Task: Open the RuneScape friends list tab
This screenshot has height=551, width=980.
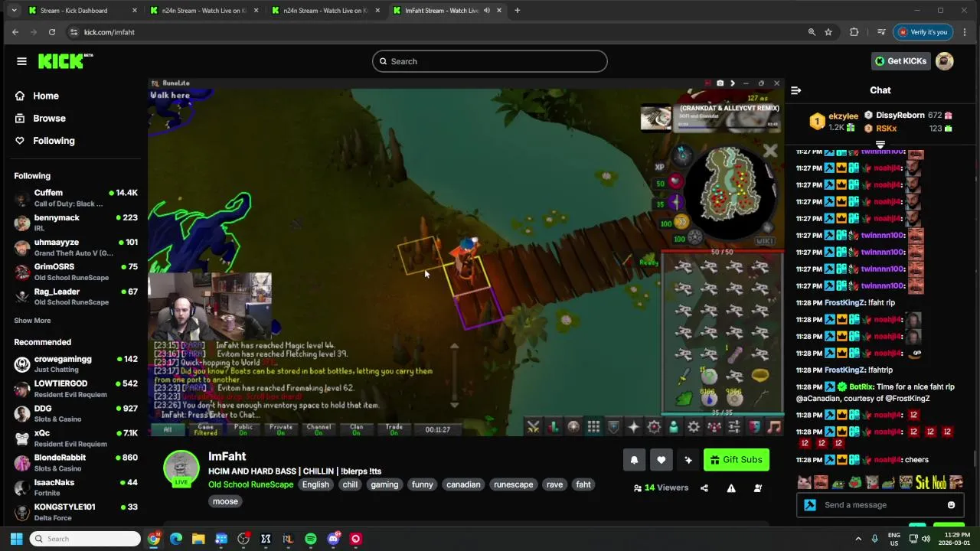Action: tap(674, 427)
